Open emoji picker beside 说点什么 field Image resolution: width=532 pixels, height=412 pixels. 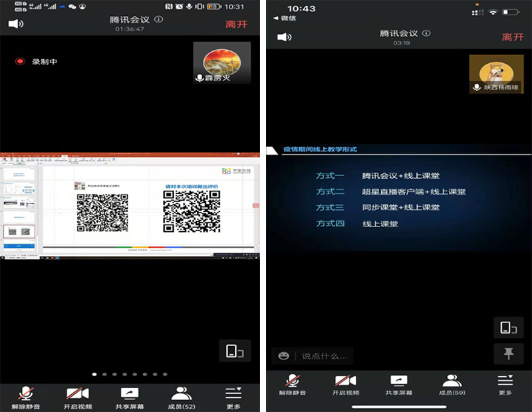coord(284,356)
